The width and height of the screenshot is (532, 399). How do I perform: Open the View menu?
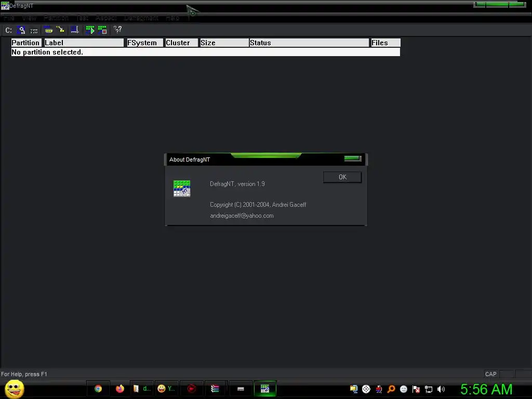[x=29, y=18]
